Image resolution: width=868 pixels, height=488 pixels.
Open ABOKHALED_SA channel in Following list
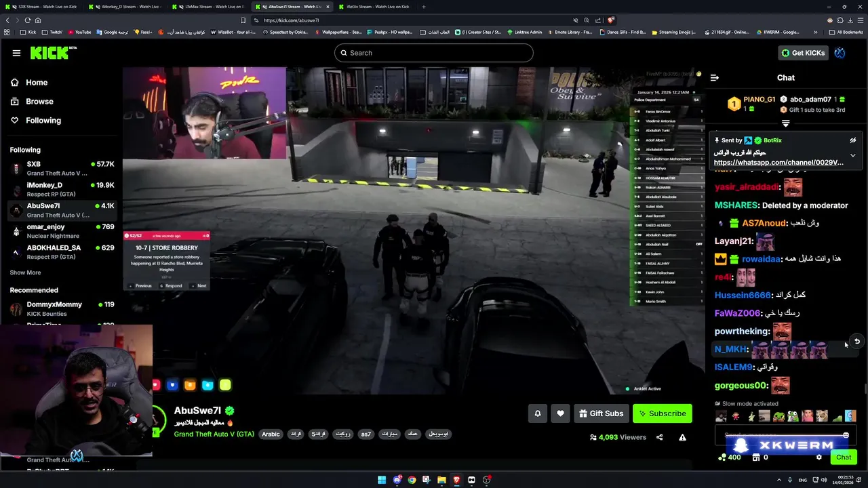(x=61, y=252)
